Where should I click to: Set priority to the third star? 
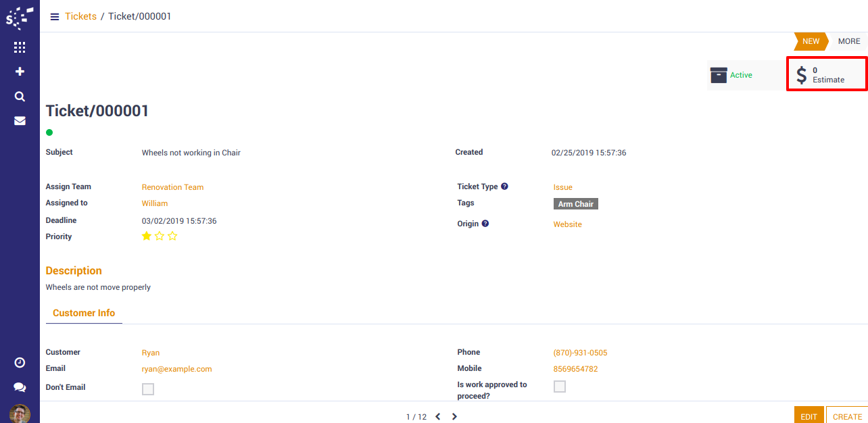172,237
